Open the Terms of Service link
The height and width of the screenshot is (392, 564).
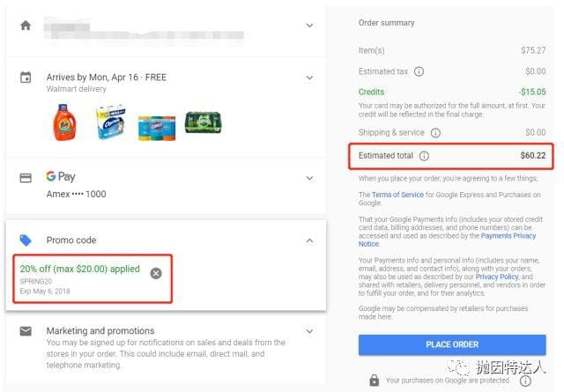(x=397, y=195)
